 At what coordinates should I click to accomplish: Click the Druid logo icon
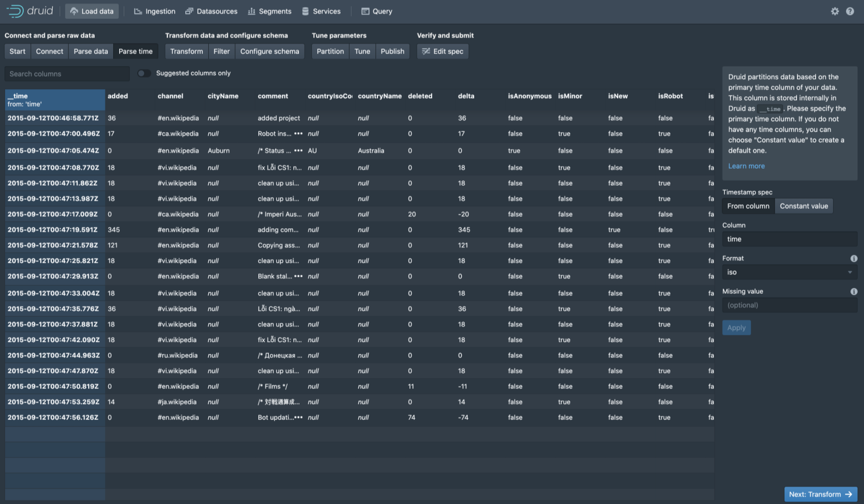click(x=15, y=11)
